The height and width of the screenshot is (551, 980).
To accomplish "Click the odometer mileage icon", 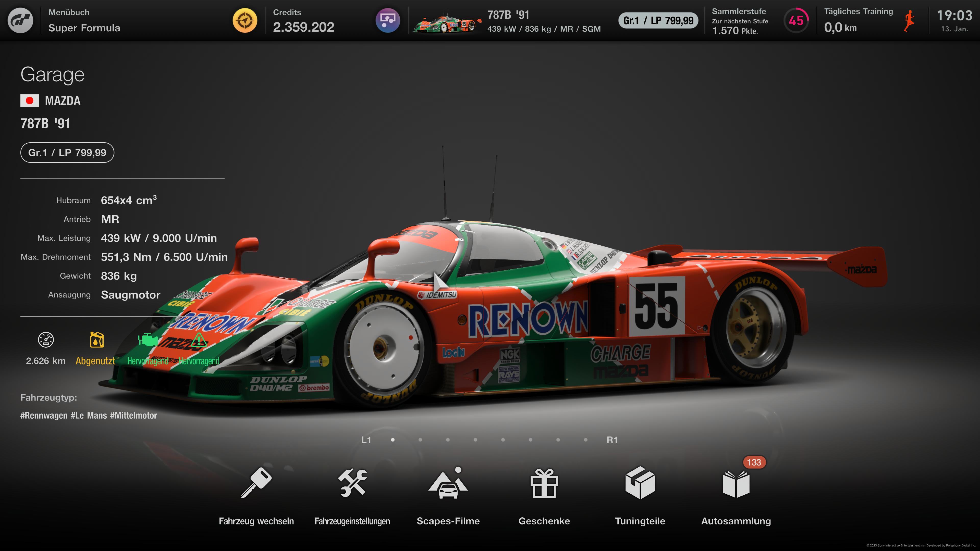I will [46, 340].
